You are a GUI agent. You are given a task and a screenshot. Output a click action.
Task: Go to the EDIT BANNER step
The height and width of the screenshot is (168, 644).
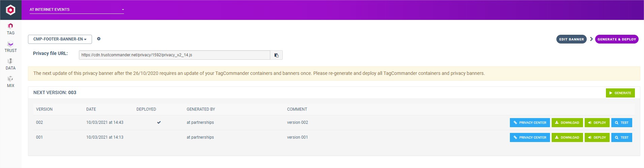pyautogui.click(x=571, y=39)
